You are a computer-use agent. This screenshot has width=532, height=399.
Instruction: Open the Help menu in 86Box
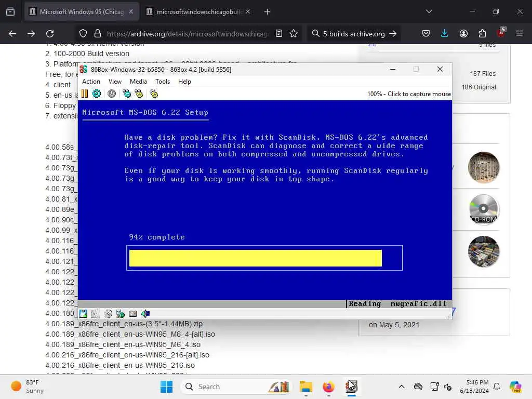pyautogui.click(x=184, y=82)
